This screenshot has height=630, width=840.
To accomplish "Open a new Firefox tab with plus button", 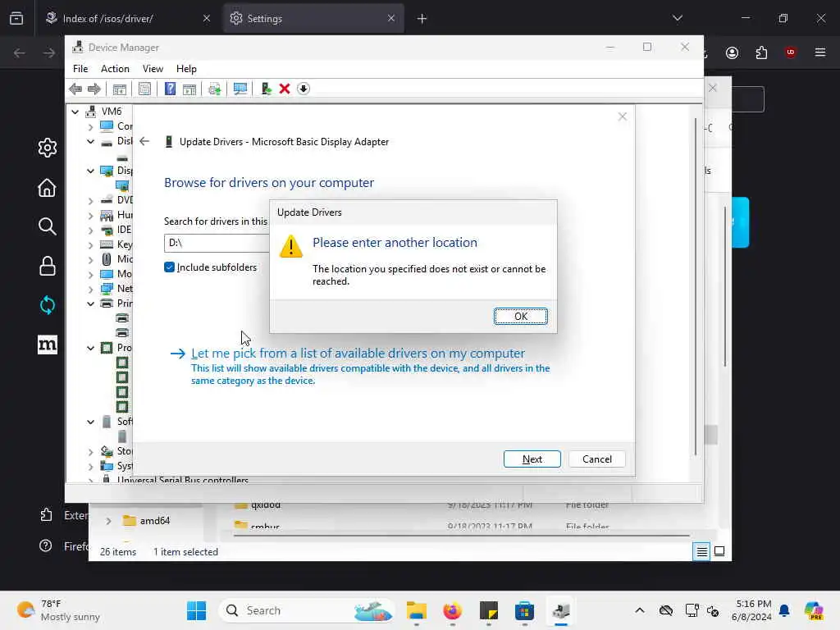I will [422, 19].
